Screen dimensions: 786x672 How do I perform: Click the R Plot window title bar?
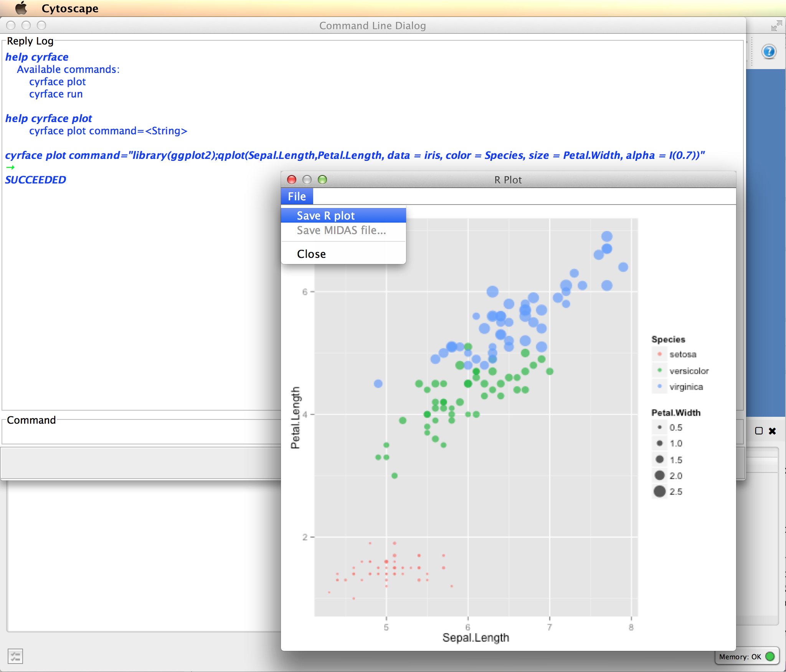point(508,180)
